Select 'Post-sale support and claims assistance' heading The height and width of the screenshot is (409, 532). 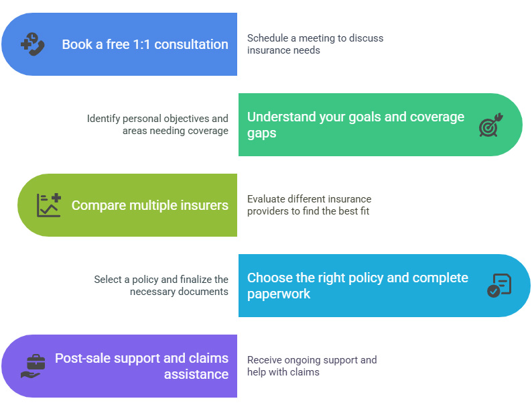tap(141, 366)
